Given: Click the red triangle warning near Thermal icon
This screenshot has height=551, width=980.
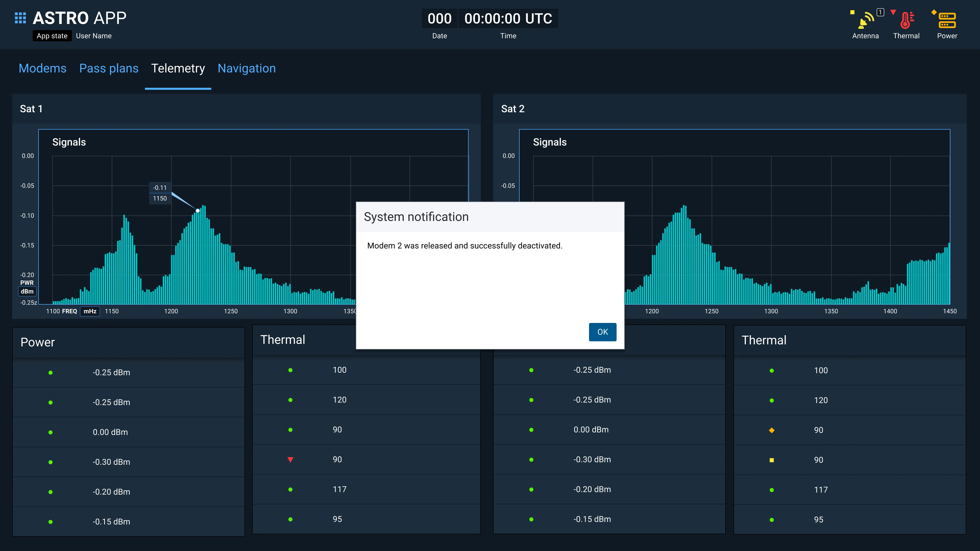Looking at the screenshot, I should (x=894, y=12).
